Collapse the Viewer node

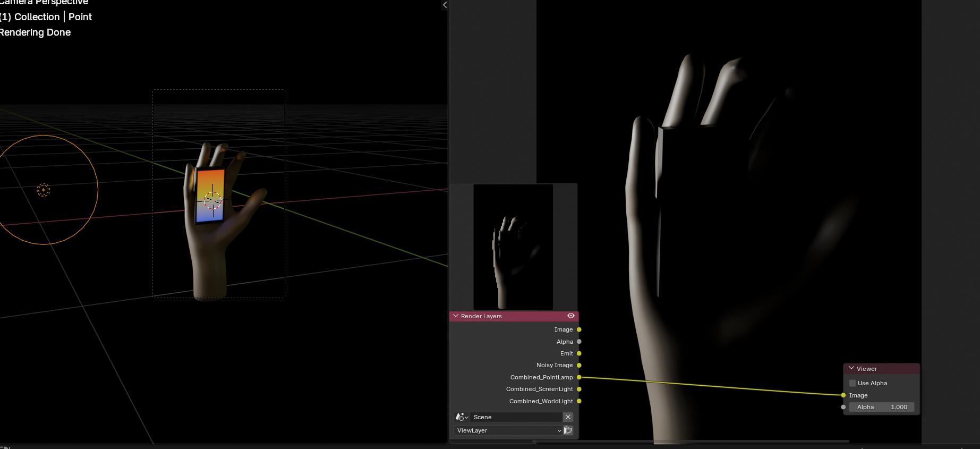click(851, 368)
